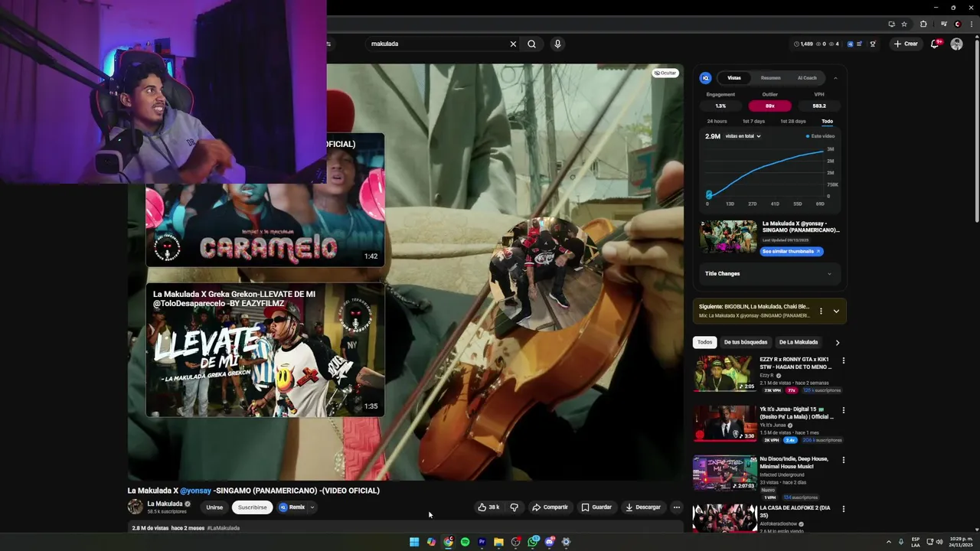
Task: Click the Suscribirse button
Action: (x=253, y=507)
